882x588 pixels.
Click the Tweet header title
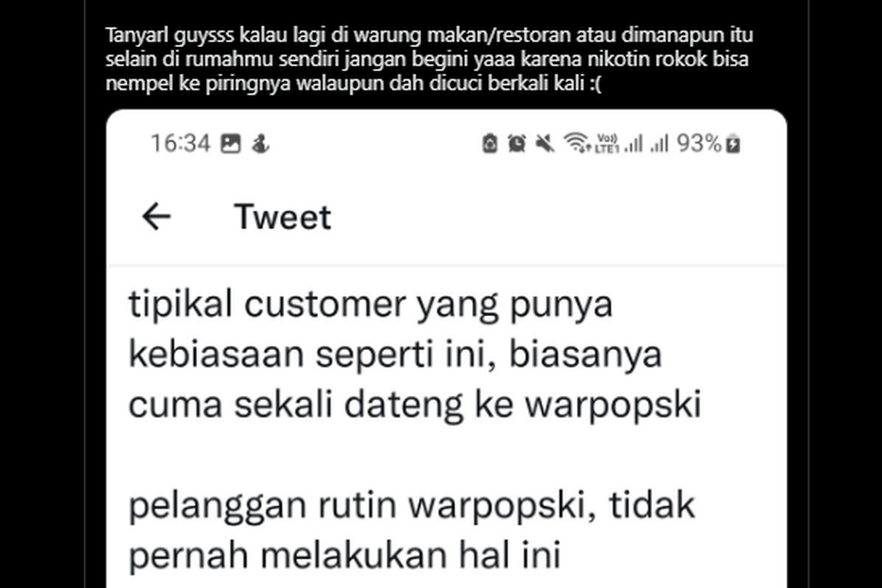coord(283,217)
